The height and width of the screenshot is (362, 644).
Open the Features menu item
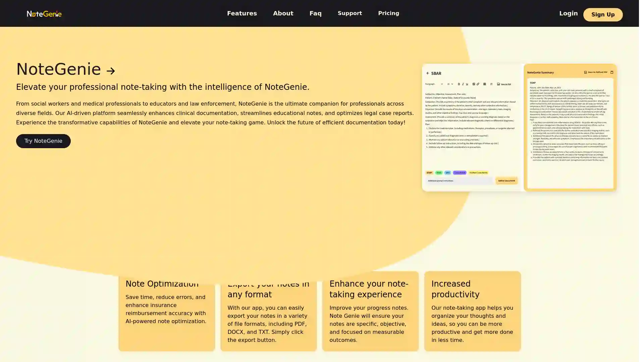pos(242,13)
